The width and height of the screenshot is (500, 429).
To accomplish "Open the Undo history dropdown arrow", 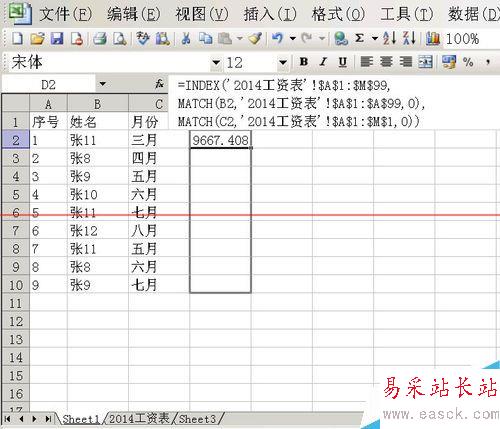I will (x=293, y=39).
